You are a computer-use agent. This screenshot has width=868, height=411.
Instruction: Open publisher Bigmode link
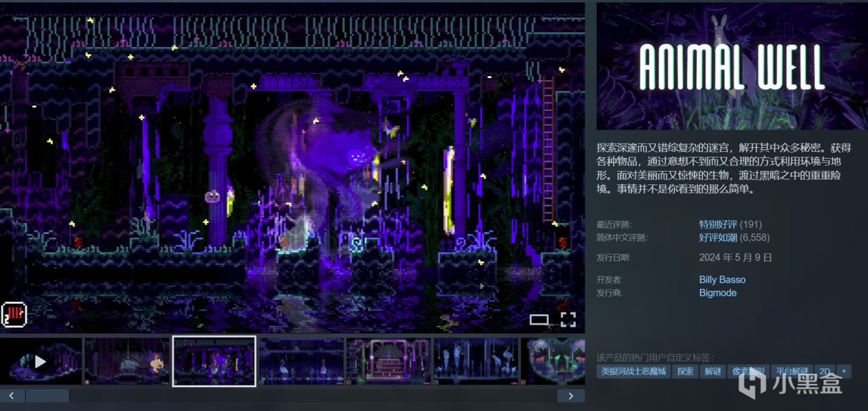click(717, 293)
